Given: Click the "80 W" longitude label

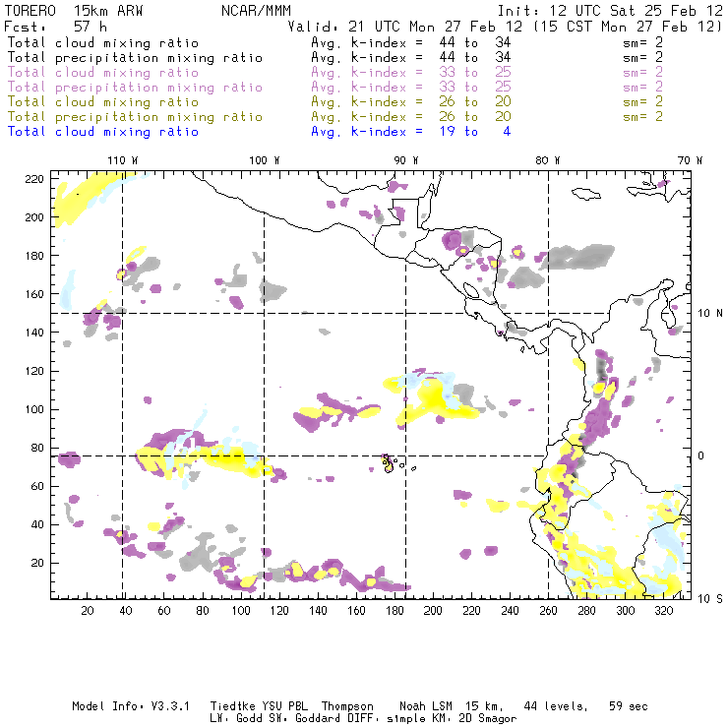Looking at the screenshot, I should 547,160.
